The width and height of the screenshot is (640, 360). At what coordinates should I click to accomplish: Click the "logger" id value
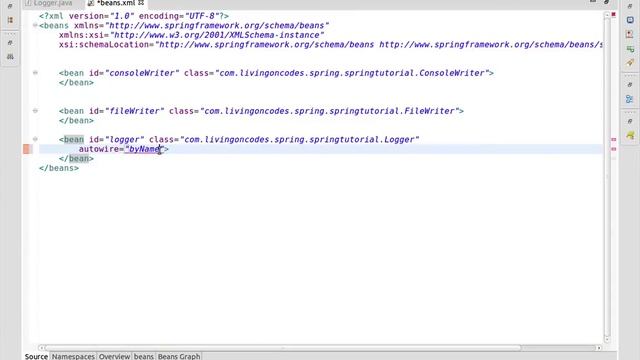(125, 140)
